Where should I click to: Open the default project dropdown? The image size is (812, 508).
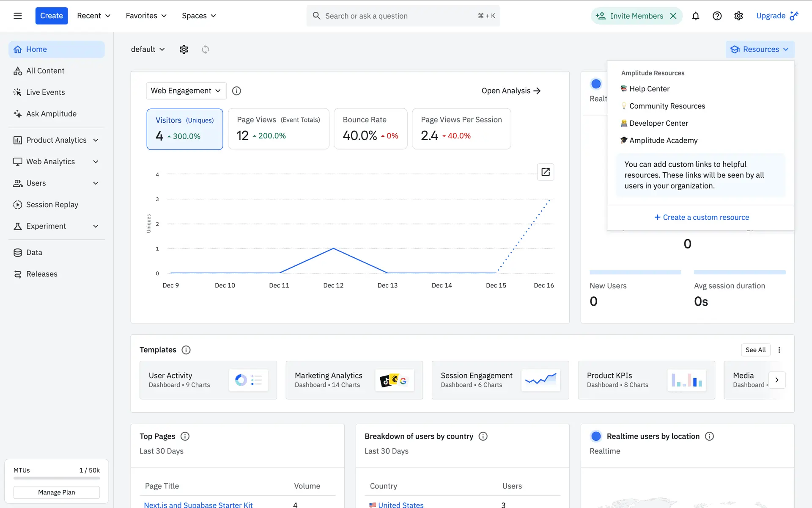click(148, 50)
